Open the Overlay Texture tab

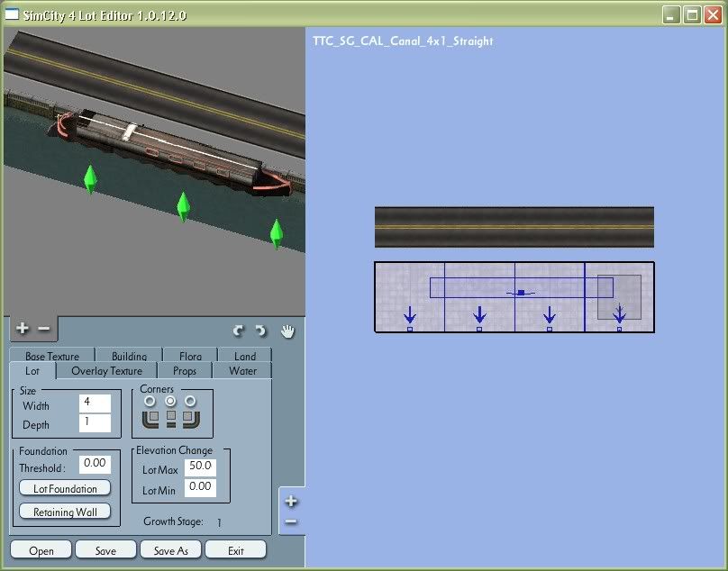tap(107, 371)
